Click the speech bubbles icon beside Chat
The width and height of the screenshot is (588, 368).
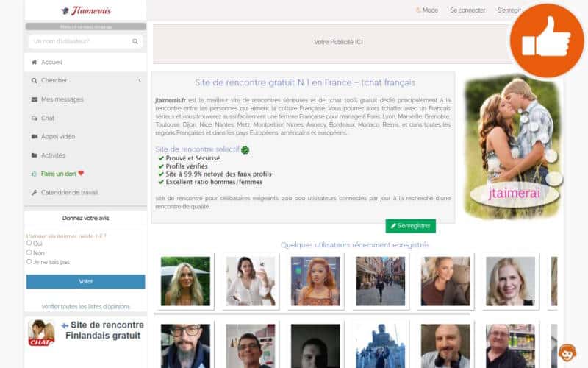(35, 118)
